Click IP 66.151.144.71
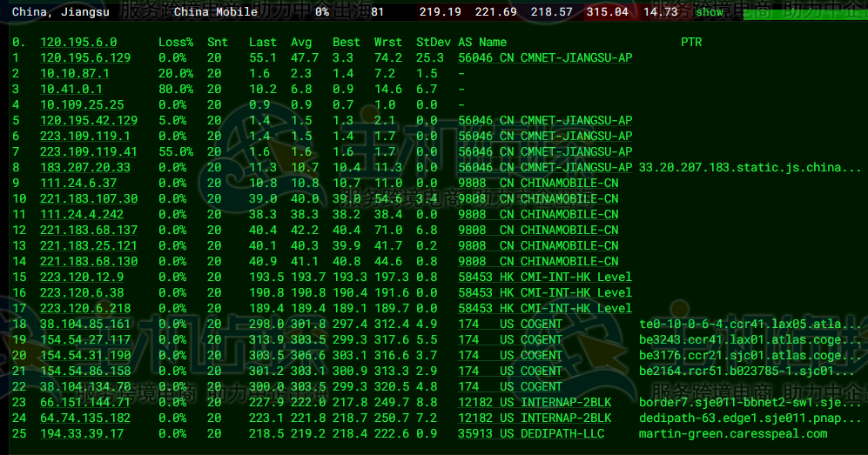868x455 pixels. [85, 403]
